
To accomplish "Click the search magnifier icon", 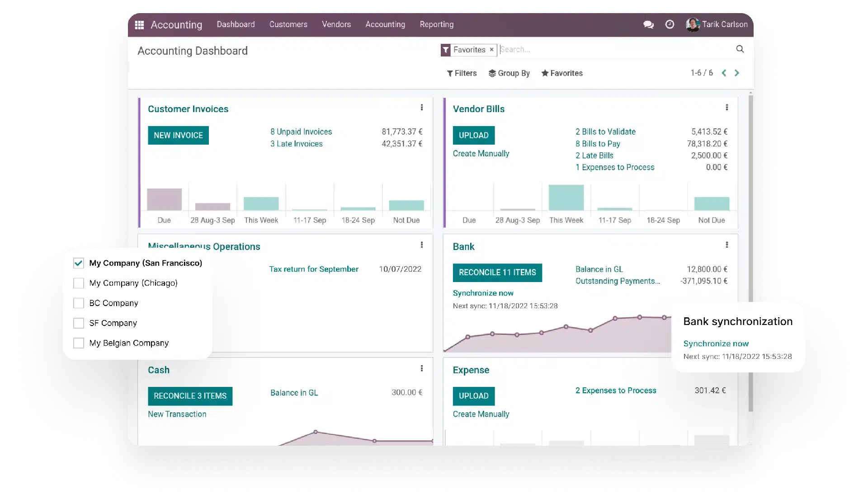I will tap(740, 49).
